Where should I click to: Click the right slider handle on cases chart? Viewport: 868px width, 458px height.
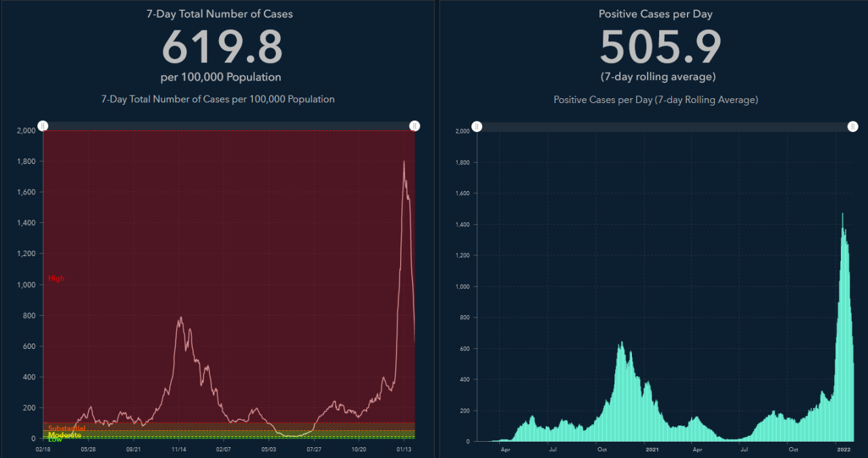pyautogui.click(x=414, y=125)
